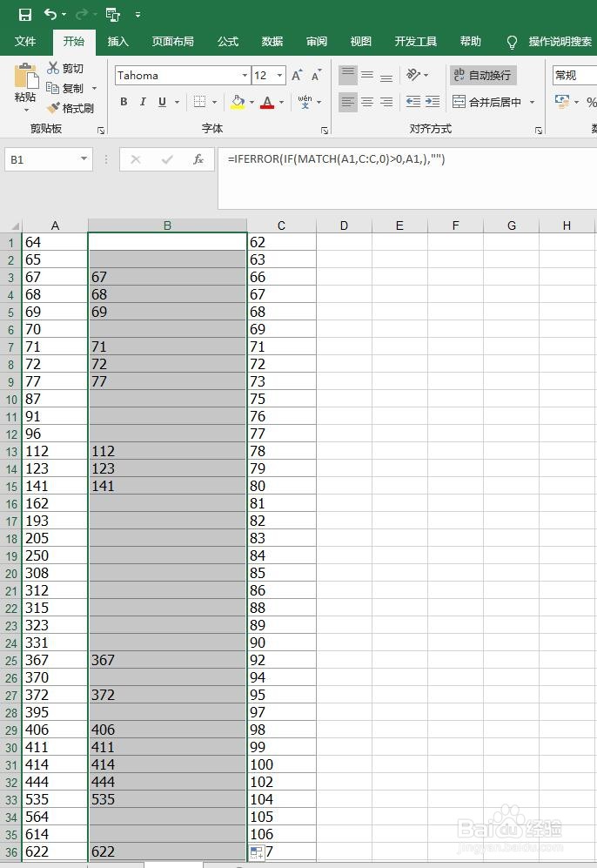
Task: Click the cancel X formula bar icon
Action: click(x=136, y=159)
